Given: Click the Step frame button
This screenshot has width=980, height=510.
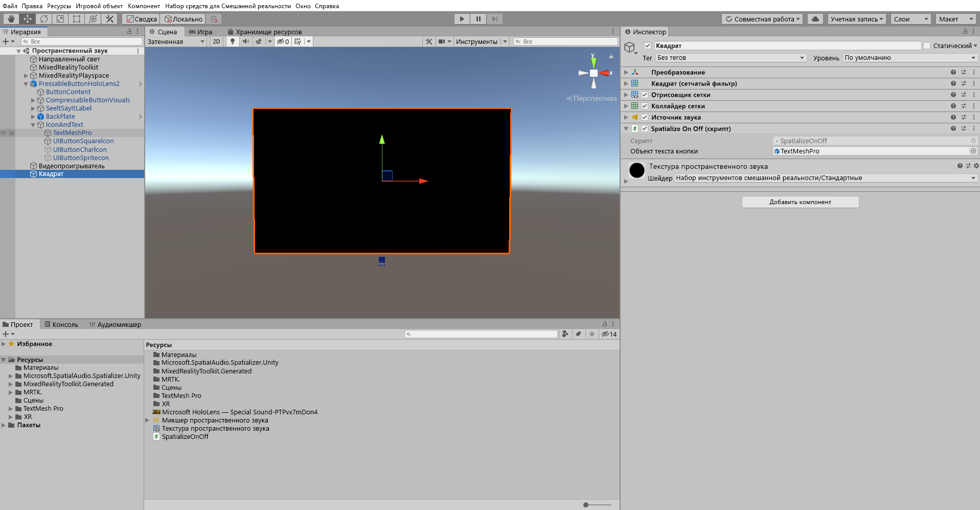Looking at the screenshot, I should pos(494,19).
